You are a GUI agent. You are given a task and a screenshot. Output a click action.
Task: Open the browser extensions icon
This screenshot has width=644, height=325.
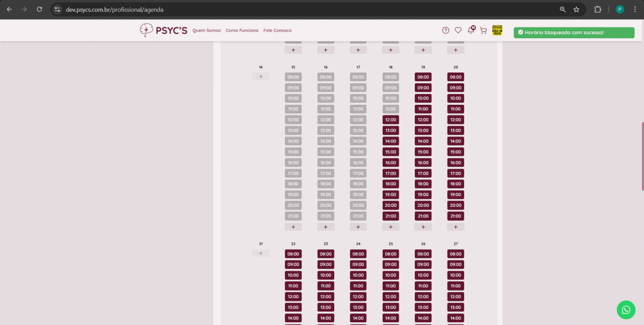(597, 9)
